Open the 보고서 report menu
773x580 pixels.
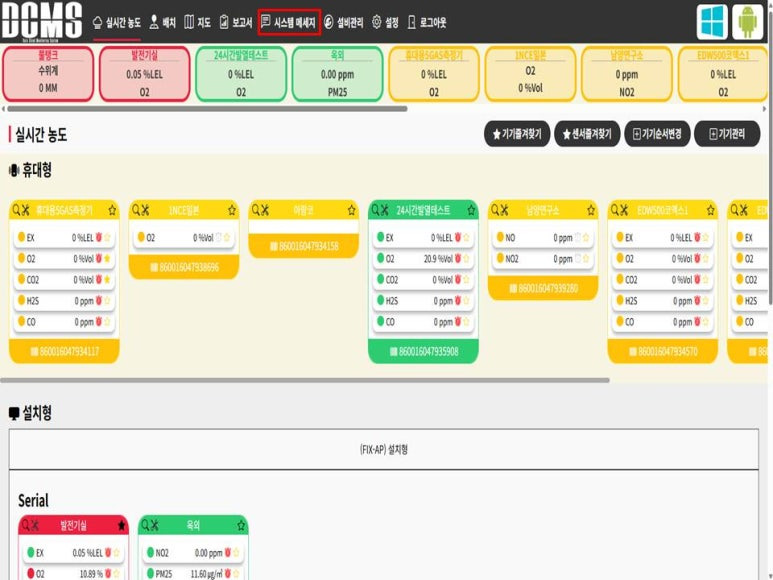(x=236, y=22)
